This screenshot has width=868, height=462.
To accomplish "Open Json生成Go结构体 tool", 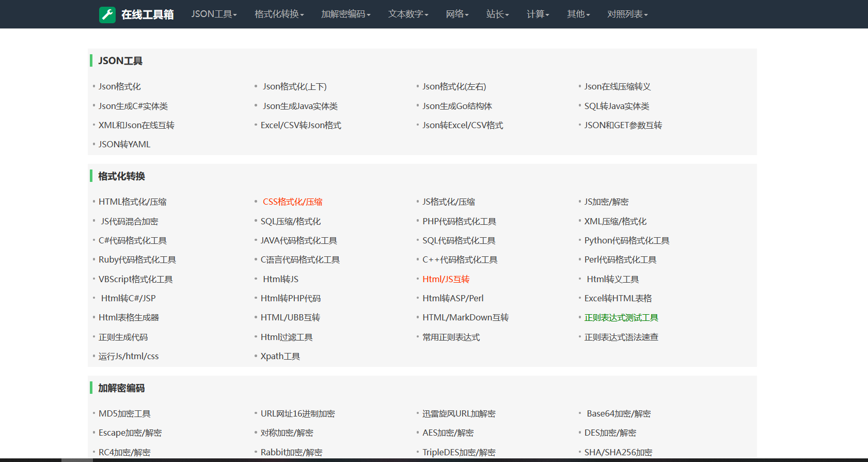I will [x=457, y=106].
